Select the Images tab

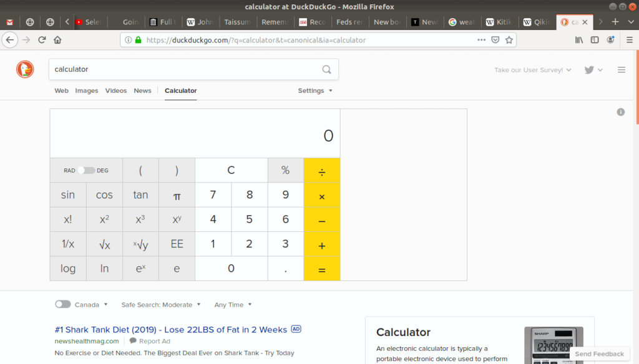pos(86,91)
